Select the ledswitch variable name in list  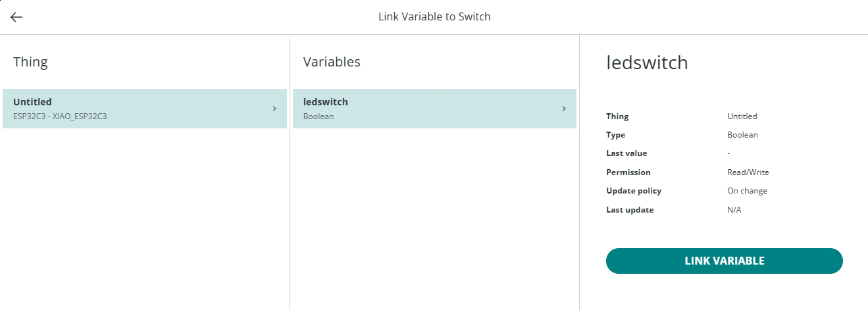(325, 102)
